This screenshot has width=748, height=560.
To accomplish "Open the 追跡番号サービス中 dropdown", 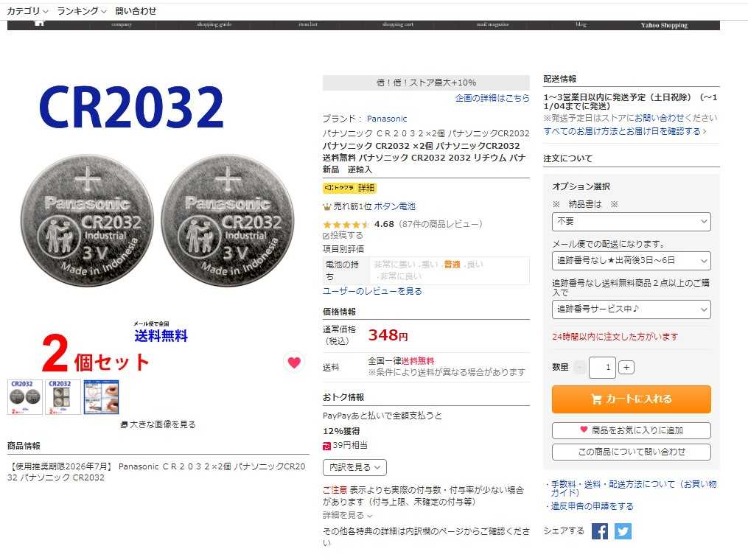I will (x=631, y=309).
